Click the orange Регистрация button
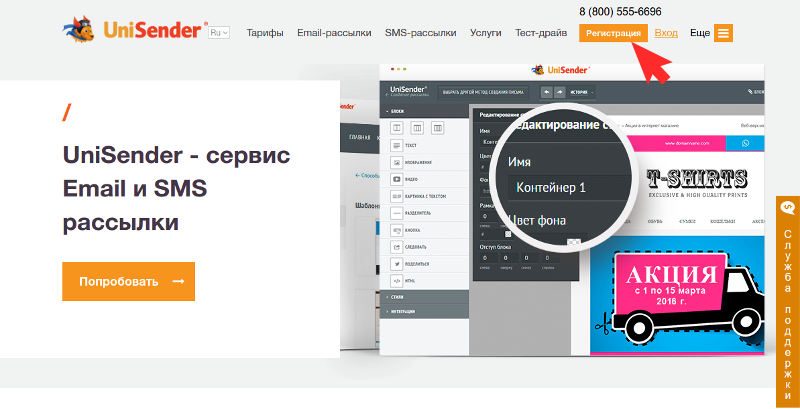 click(613, 33)
